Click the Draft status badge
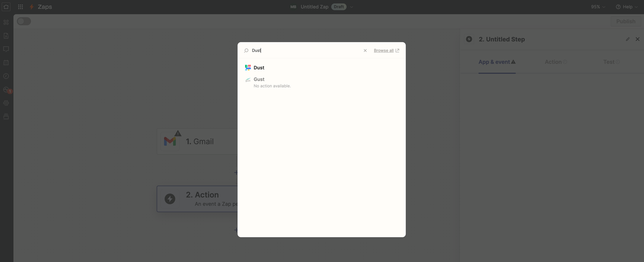Viewport: 644px width, 262px height. click(x=339, y=7)
